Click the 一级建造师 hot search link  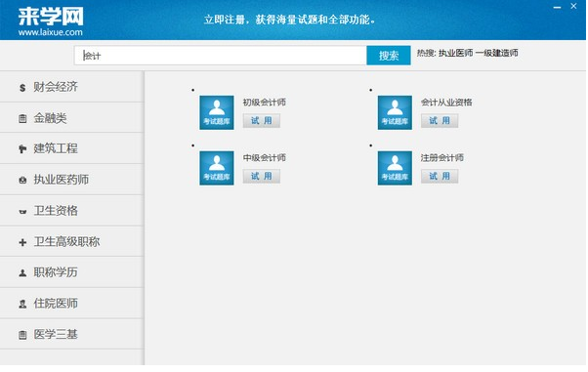point(497,53)
